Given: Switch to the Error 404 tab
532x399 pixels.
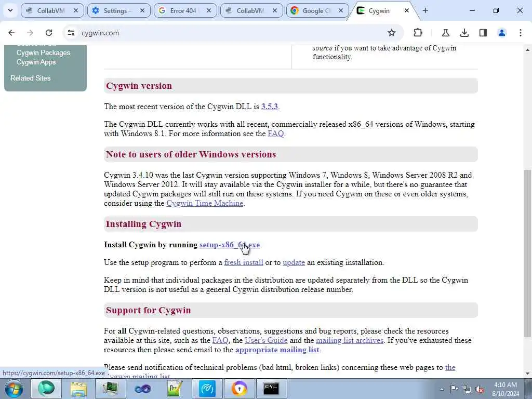Looking at the screenshot, I should click(x=184, y=10).
